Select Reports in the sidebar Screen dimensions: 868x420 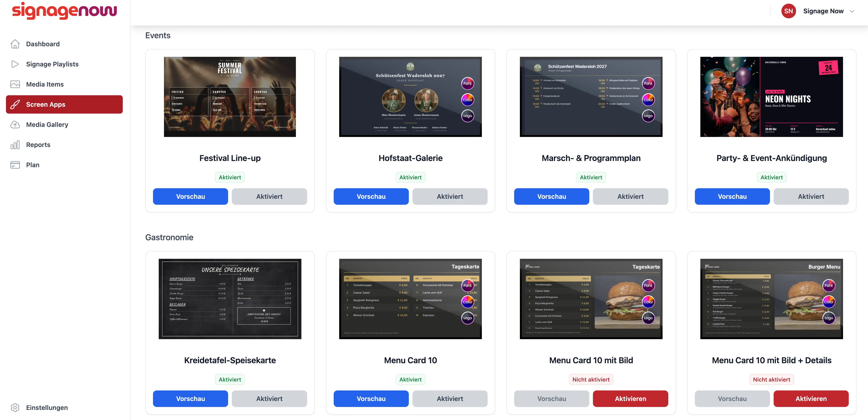(64, 145)
